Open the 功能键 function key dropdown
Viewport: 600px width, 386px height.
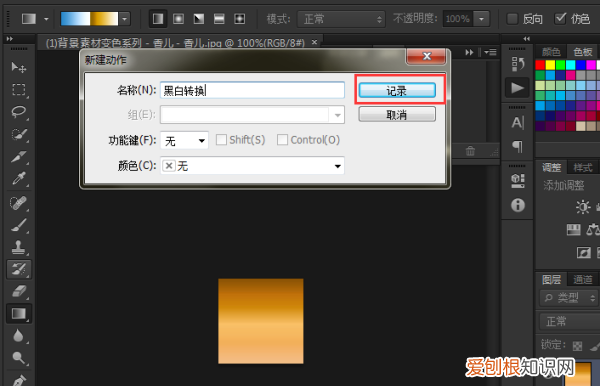(x=184, y=140)
